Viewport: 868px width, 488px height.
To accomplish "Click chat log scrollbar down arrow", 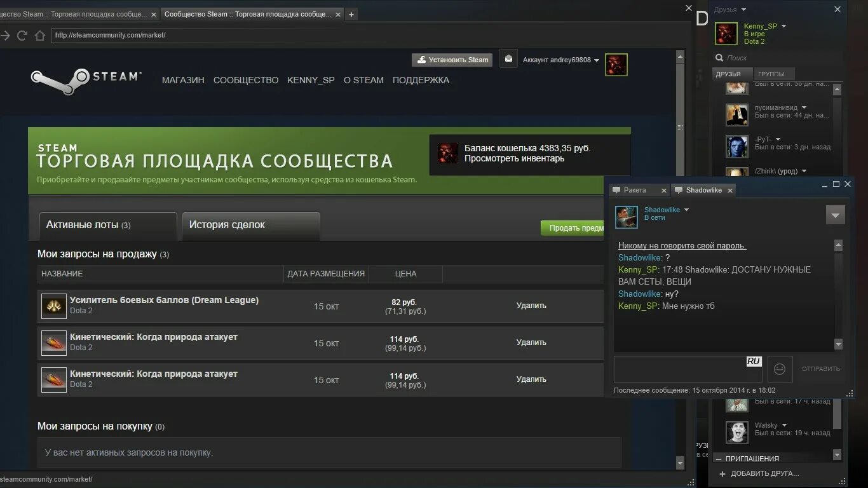I will (x=838, y=344).
